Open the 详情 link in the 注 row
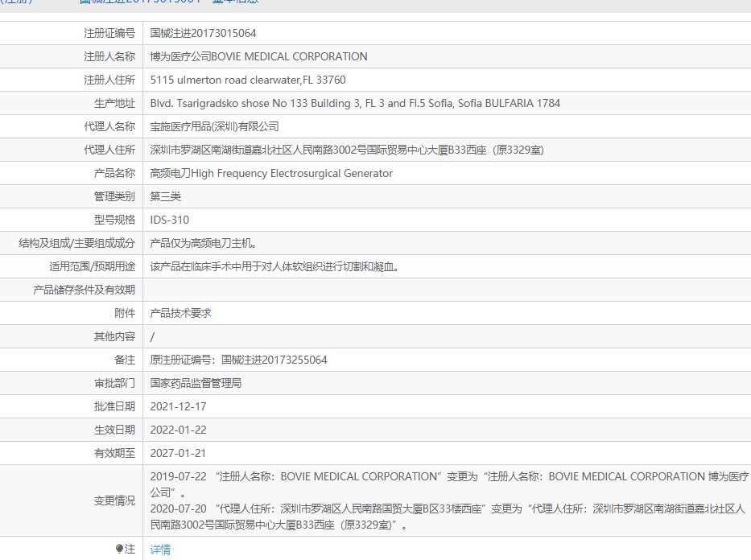Viewport: 751px width, 560px height. (160, 550)
